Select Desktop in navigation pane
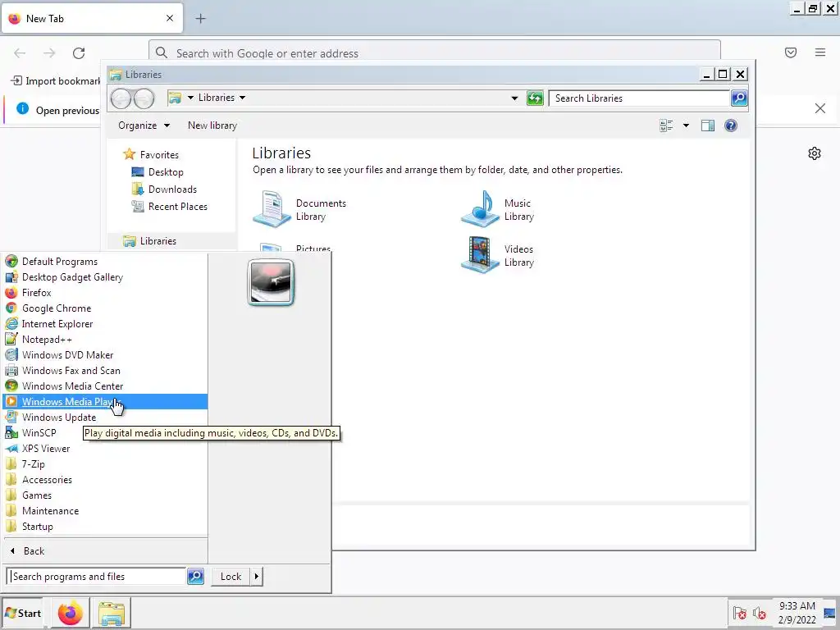This screenshot has height=630, width=840. coord(166,172)
